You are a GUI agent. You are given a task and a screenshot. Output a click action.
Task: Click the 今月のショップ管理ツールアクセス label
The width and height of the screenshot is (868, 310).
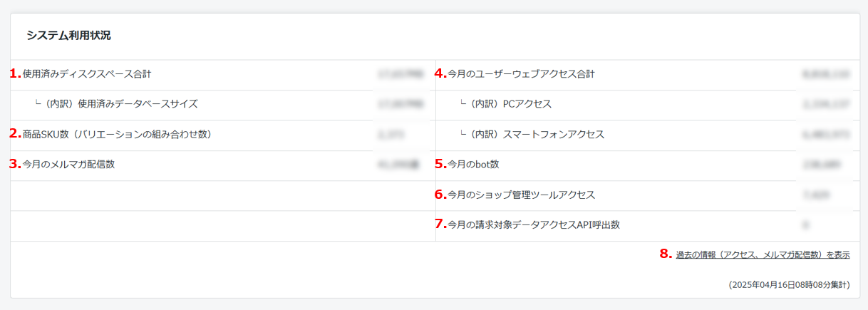[x=521, y=195]
